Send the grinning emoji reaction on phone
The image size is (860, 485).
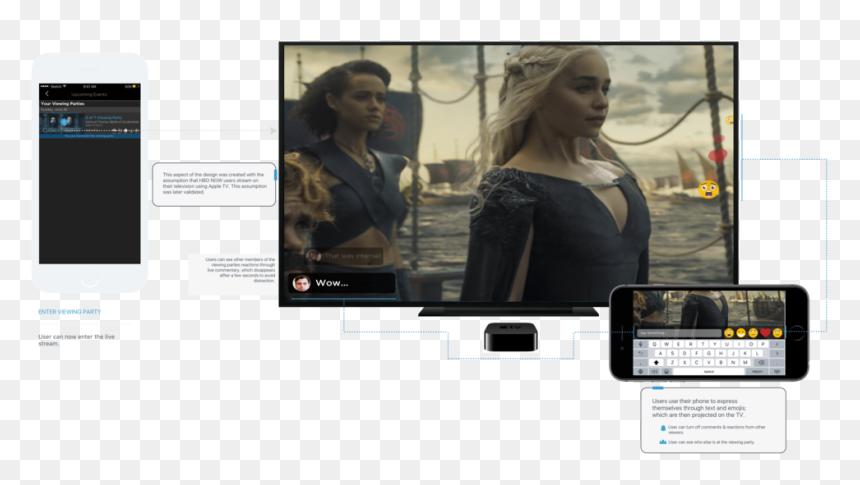point(741,333)
